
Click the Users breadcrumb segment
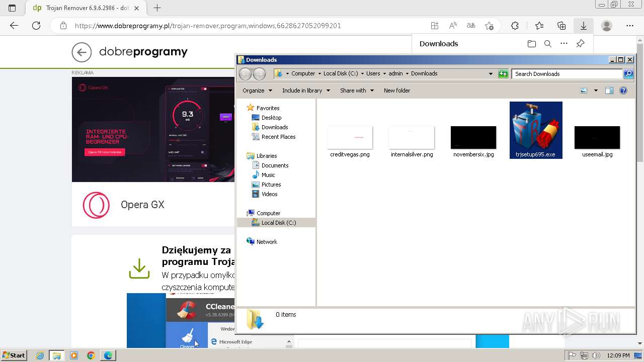tap(373, 73)
